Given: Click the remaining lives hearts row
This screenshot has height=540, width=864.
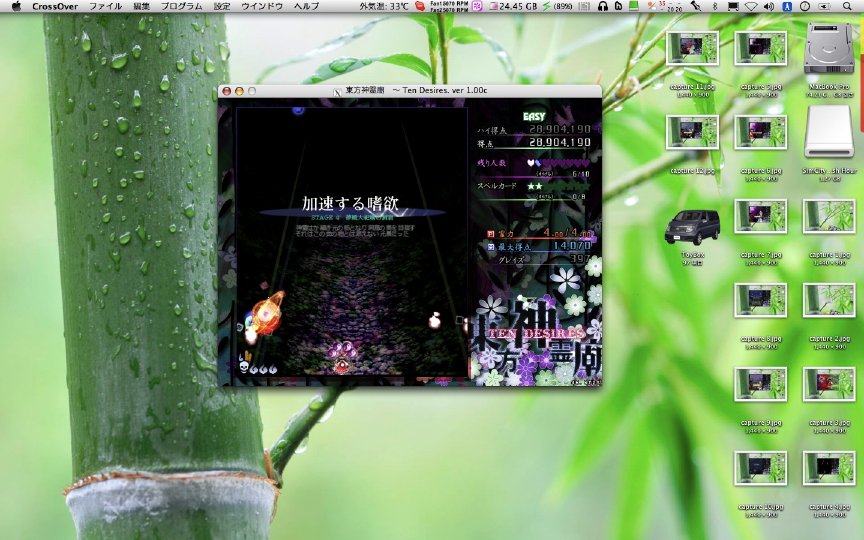Looking at the screenshot, I should tap(558, 163).
